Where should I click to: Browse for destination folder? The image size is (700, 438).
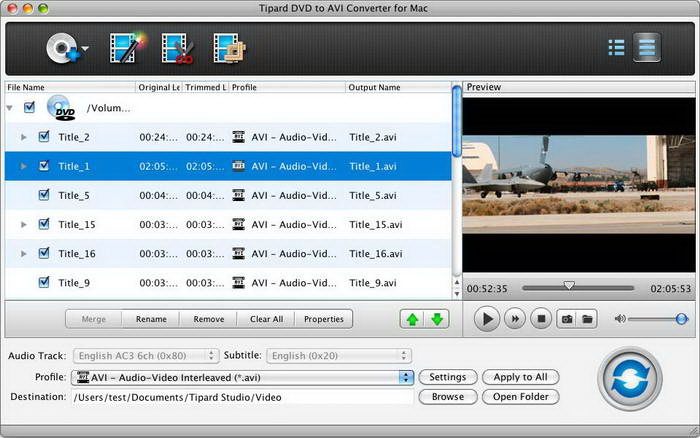pyautogui.click(x=448, y=396)
